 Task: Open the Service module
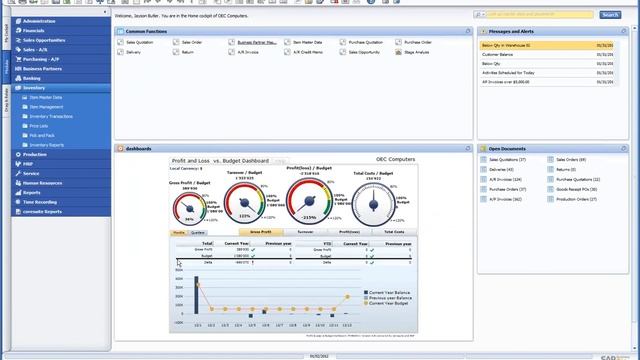click(x=61, y=173)
